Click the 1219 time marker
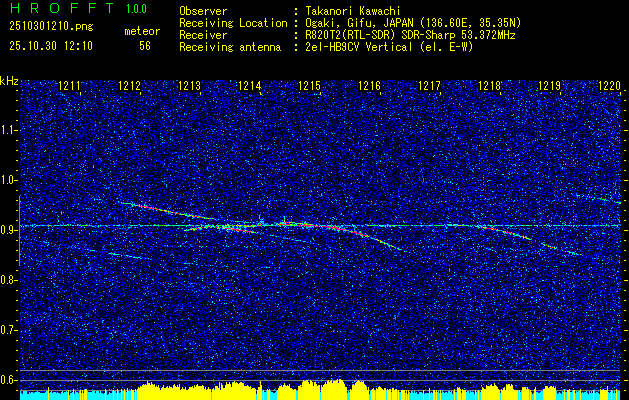Image resolution: width=629 pixels, height=400 pixels. (549, 85)
